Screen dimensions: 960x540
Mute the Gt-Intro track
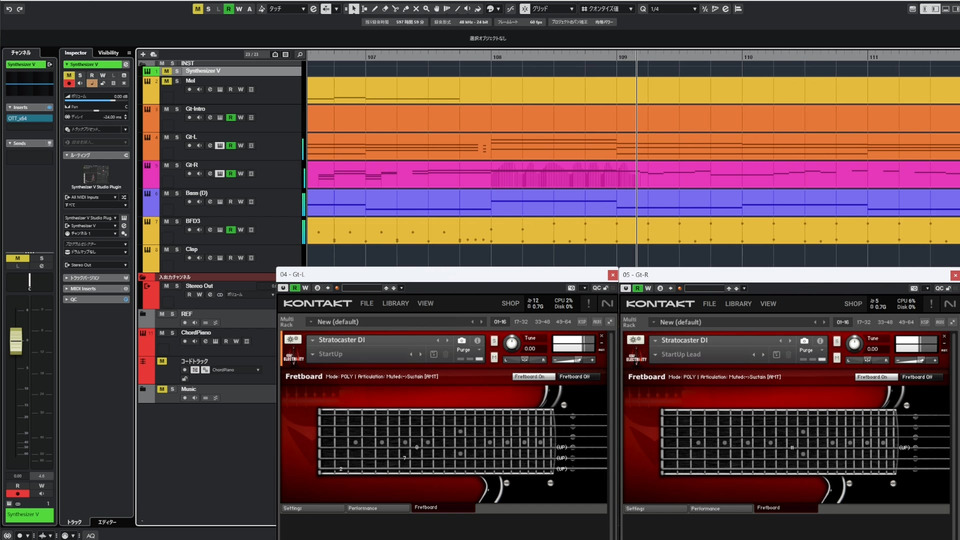tap(166, 109)
